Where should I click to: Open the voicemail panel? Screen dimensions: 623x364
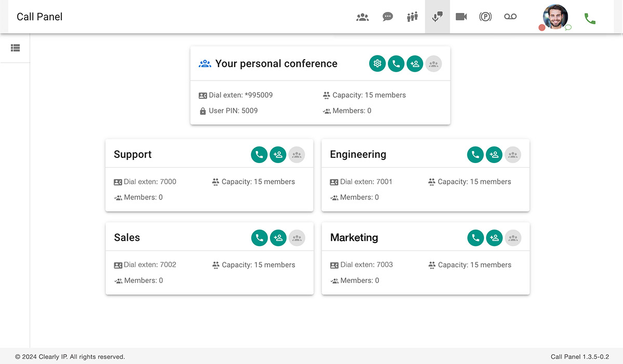510,17
